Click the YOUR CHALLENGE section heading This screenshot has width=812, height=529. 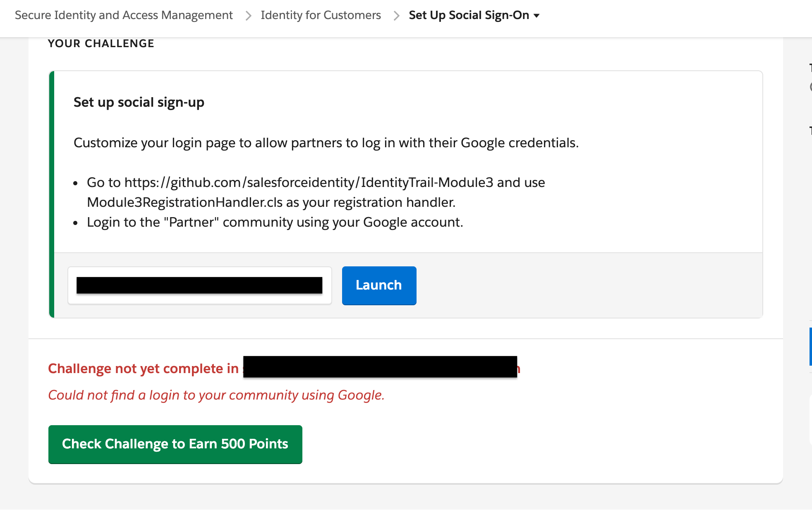[x=101, y=43]
